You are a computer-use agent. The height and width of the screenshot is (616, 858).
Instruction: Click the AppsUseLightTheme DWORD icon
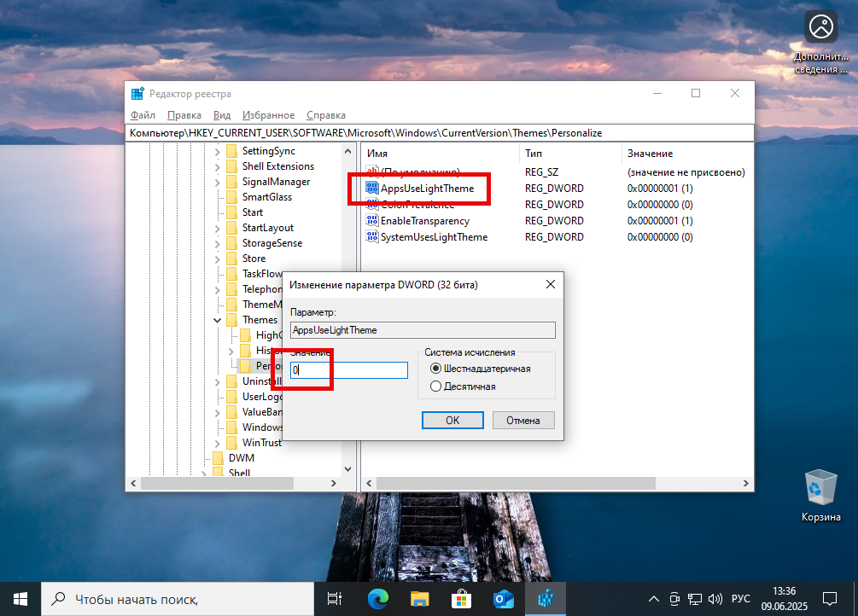coord(371,188)
